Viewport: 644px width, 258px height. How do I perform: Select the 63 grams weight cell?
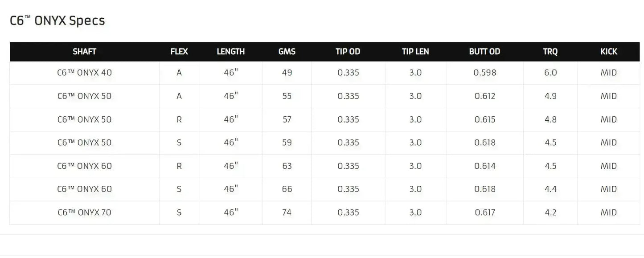(x=287, y=166)
